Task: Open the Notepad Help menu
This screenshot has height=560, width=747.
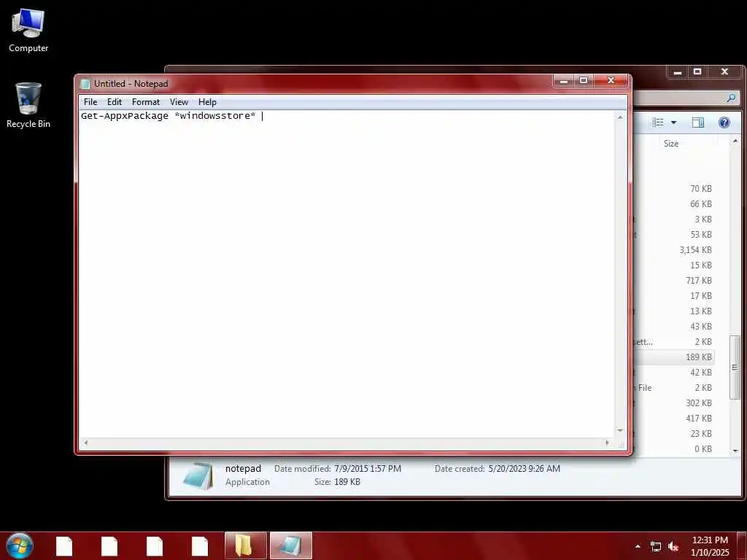Action: [x=207, y=102]
